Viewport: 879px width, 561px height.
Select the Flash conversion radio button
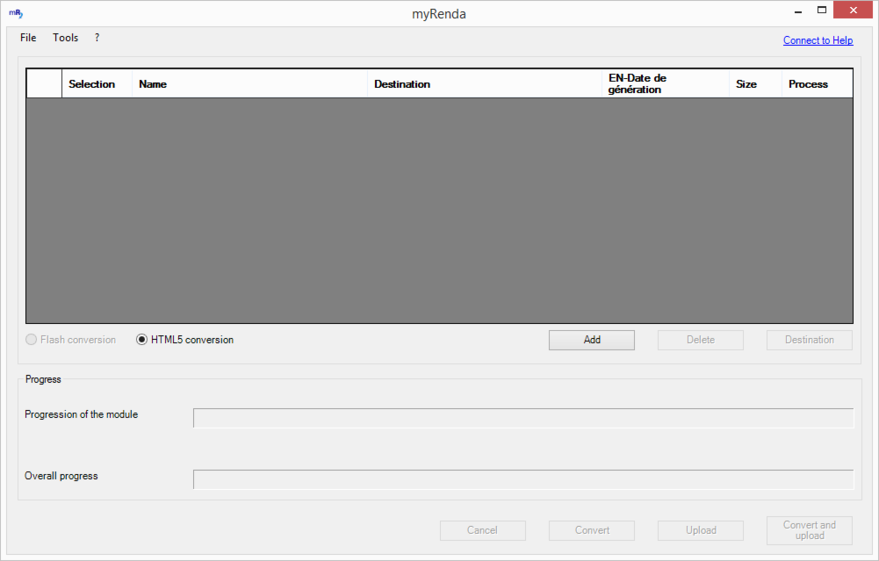(x=32, y=340)
